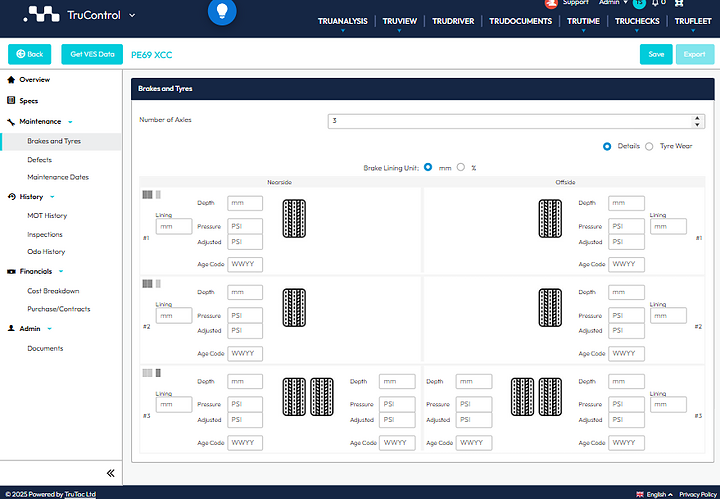Click axle #1 nearside tyre image
720x499 pixels.
[x=294, y=219]
